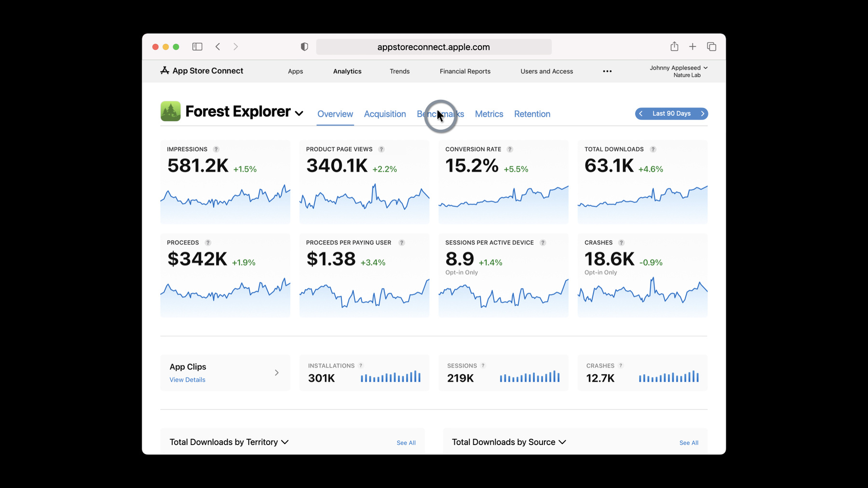
Task: Show help for Crashes card above Opt-in Only
Action: click(x=621, y=243)
